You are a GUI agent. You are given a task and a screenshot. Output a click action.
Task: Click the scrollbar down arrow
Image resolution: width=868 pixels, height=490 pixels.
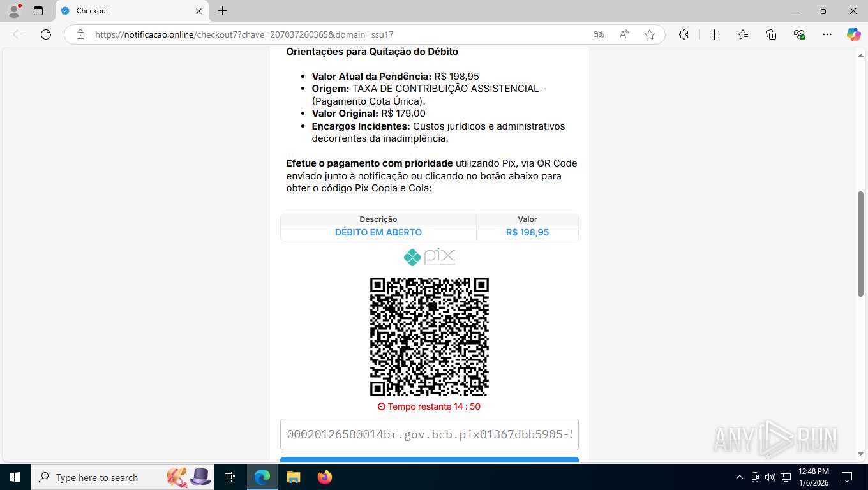pos(860,454)
